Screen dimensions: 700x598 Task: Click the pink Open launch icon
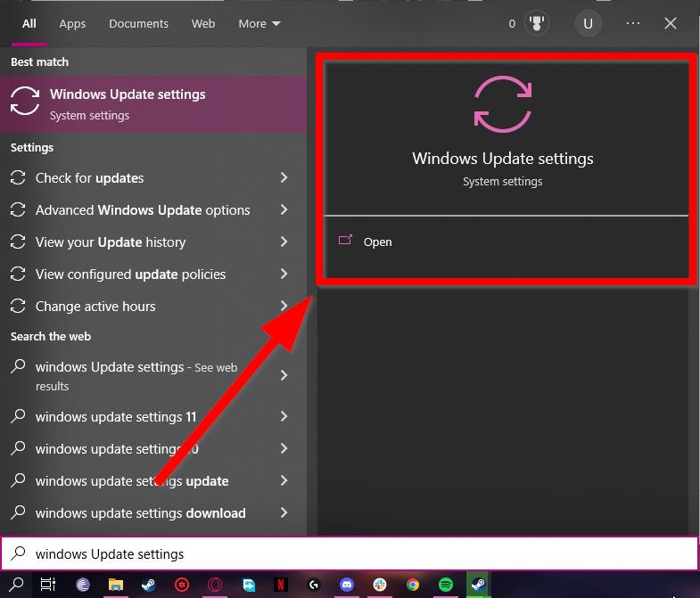click(x=345, y=240)
